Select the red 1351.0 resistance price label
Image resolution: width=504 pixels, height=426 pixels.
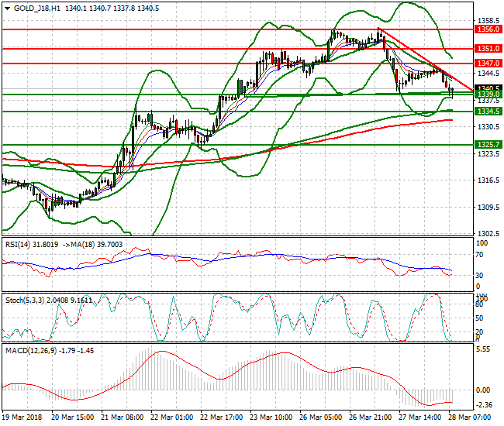click(488, 49)
